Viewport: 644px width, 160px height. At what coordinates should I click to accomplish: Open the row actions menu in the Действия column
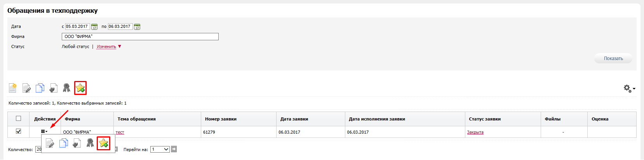pyautogui.click(x=44, y=132)
